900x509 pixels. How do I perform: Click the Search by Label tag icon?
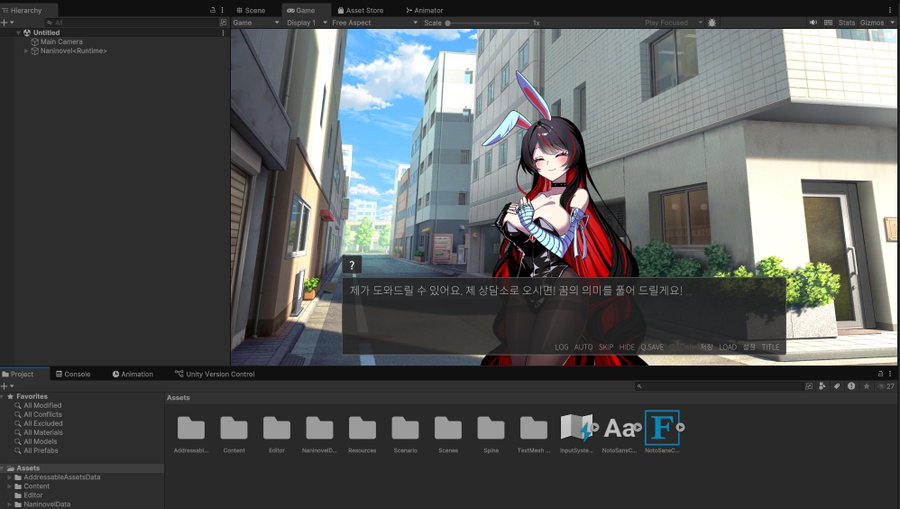(x=837, y=386)
